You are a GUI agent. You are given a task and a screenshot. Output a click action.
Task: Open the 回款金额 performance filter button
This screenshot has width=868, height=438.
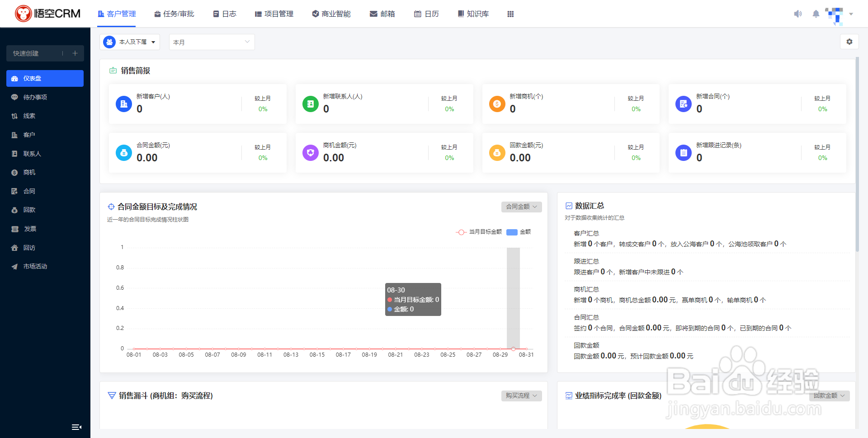point(829,396)
